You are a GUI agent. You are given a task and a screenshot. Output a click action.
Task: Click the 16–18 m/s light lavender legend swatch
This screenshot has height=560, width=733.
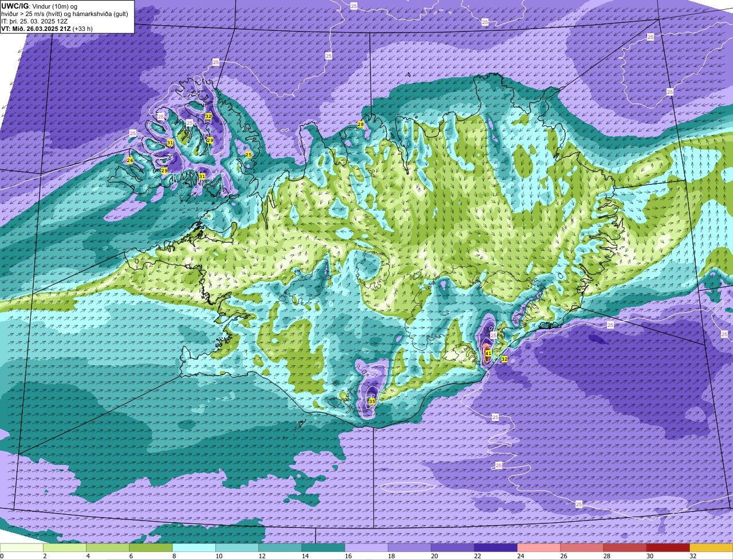point(366,547)
